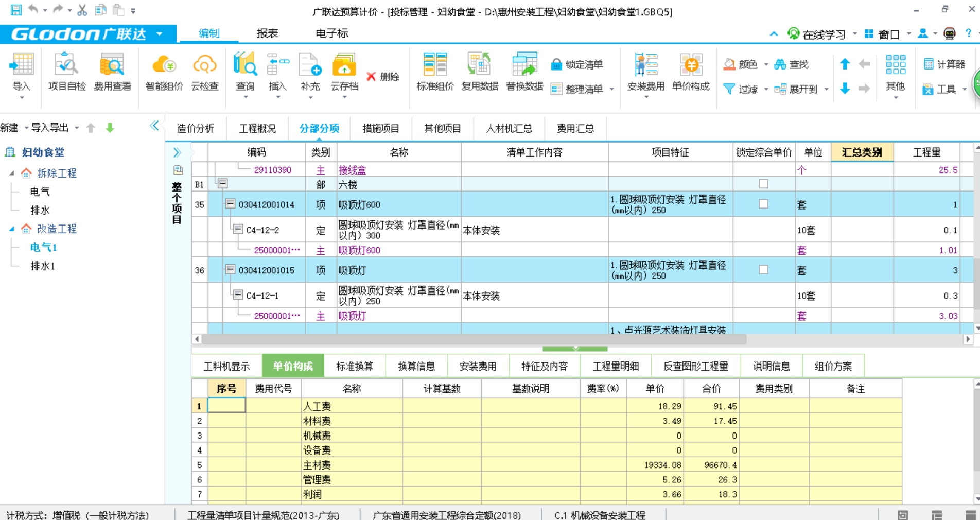Select 妇幼食堂 root project

43,152
